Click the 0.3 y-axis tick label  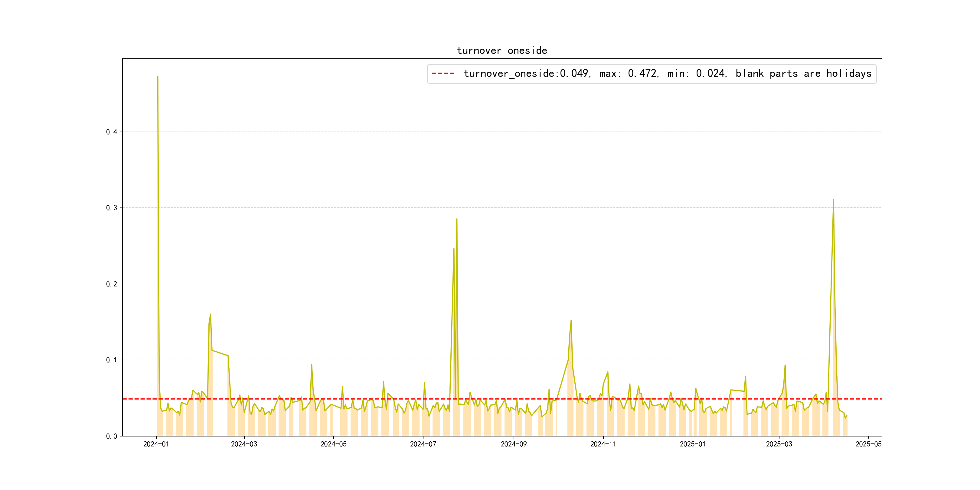point(112,208)
